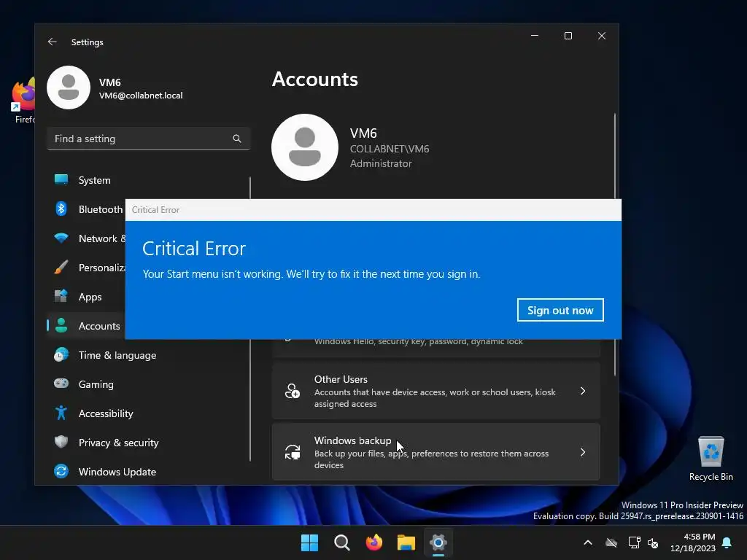Click the Settings gear taskbar icon
This screenshot has width=747, height=560.
click(x=438, y=542)
